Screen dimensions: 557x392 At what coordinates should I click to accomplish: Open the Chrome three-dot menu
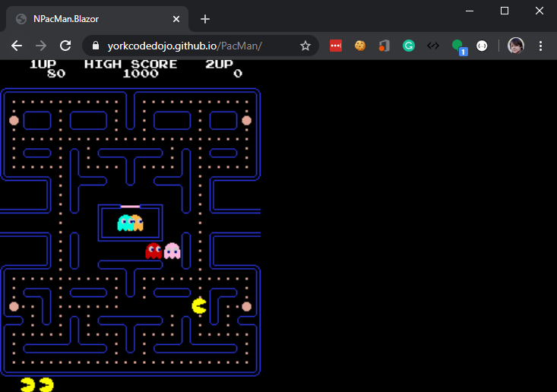click(x=540, y=46)
